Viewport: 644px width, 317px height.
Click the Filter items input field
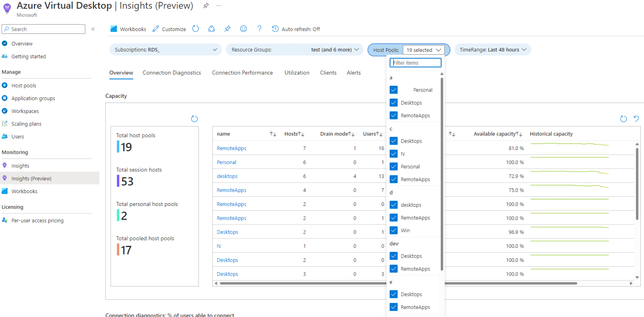click(x=415, y=63)
